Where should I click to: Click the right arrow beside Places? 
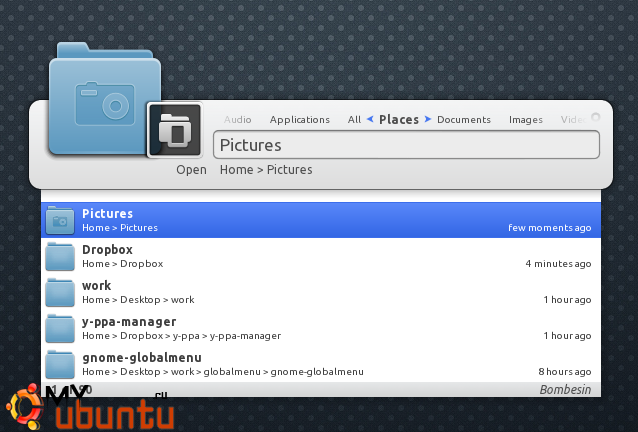pos(428,119)
